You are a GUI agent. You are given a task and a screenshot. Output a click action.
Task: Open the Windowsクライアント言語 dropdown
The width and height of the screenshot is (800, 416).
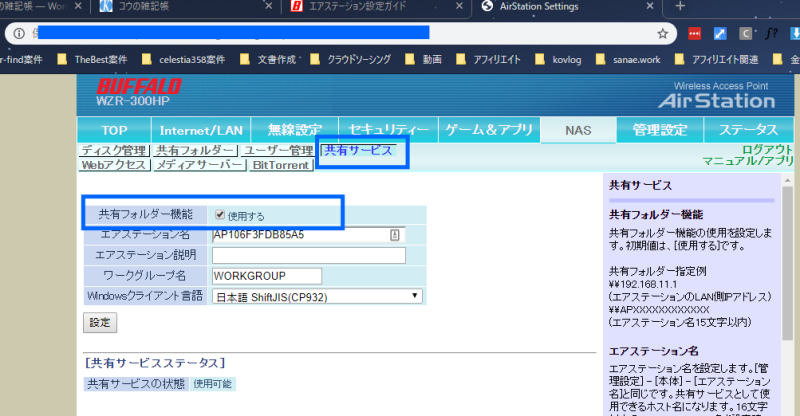[x=317, y=296]
